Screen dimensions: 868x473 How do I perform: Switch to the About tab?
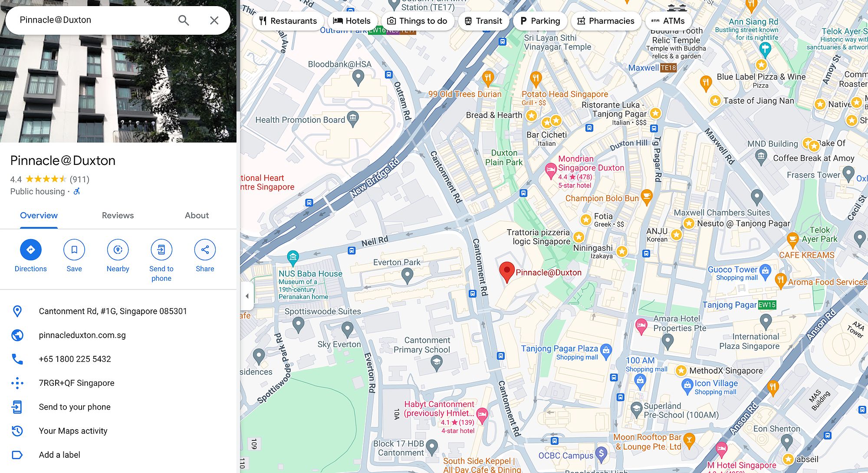point(196,216)
